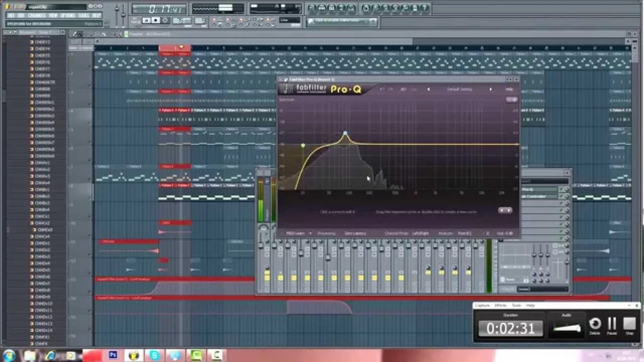Click the playlist timeline position marker
The image size is (644, 362).
tap(181, 47)
